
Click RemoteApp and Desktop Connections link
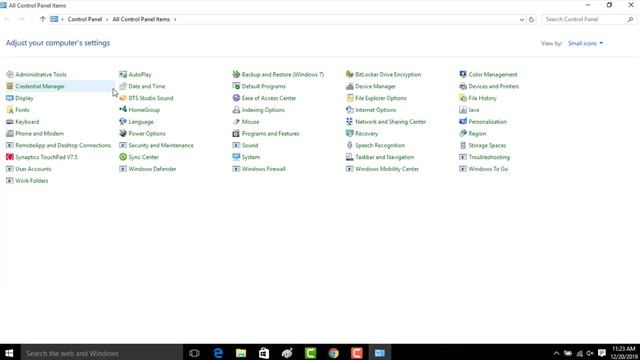63,145
